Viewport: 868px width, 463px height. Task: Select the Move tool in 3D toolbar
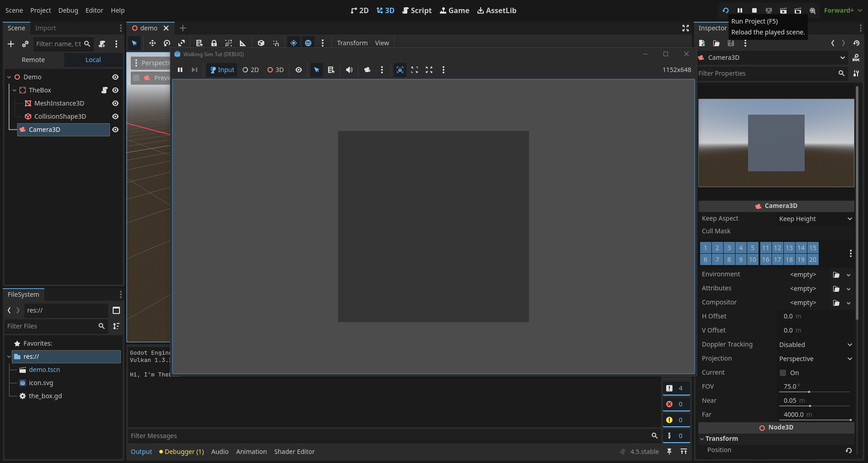[152, 43]
